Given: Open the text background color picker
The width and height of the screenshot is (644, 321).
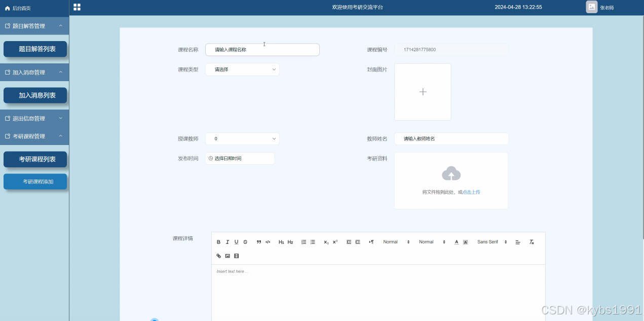Looking at the screenshot, I should point(466,242).
